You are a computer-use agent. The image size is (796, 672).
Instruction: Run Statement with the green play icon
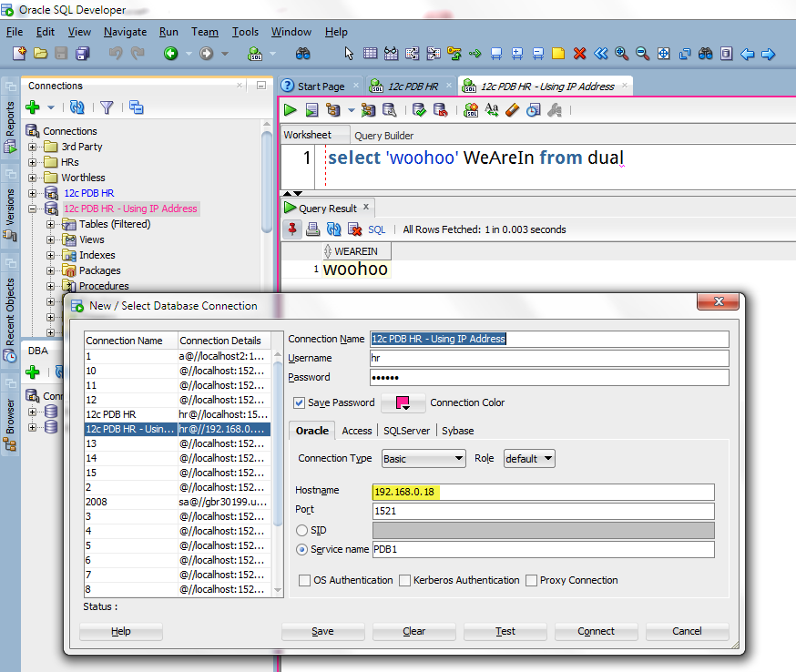pos(290,109)
